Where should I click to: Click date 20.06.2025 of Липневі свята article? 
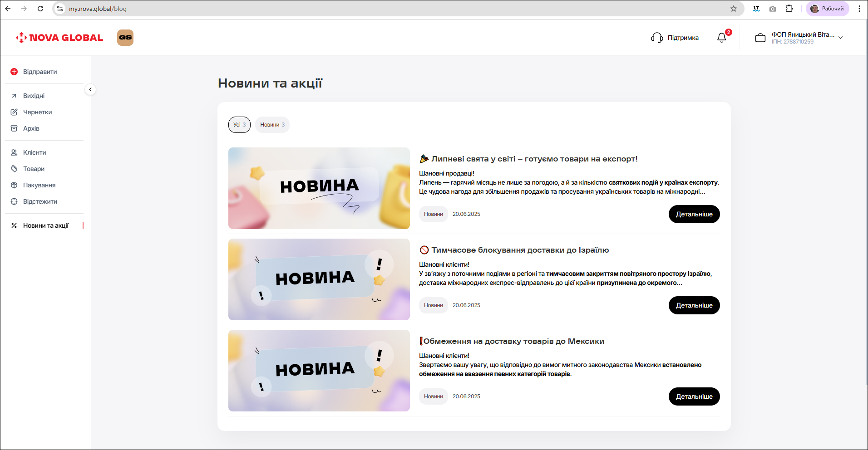[x=466, y=214]
